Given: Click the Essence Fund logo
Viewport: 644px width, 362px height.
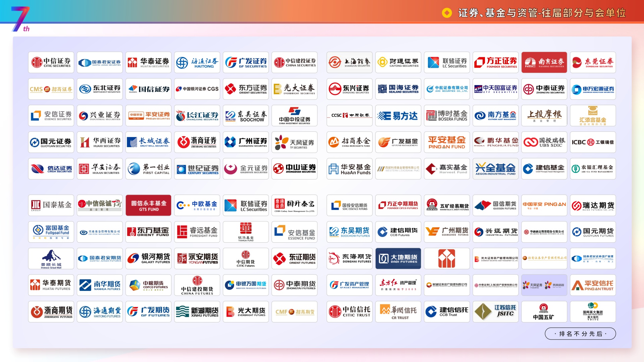Looking at the screenshot, I should click(294, 232).
